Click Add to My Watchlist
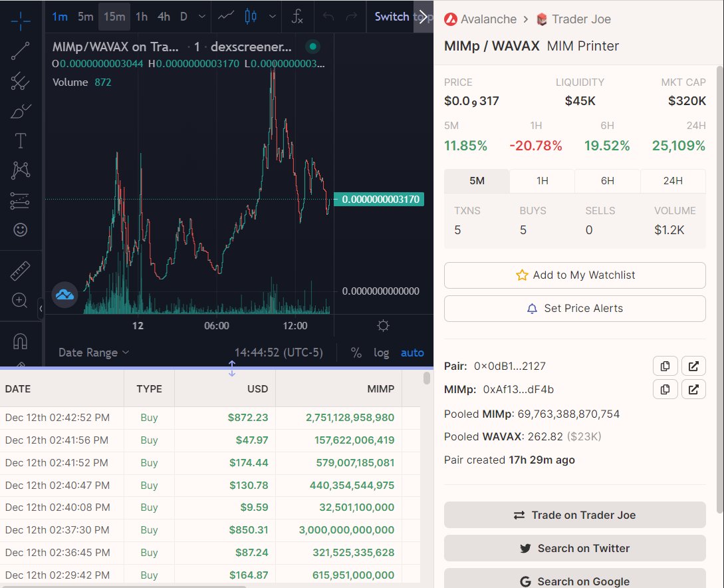 coord(575,275)
